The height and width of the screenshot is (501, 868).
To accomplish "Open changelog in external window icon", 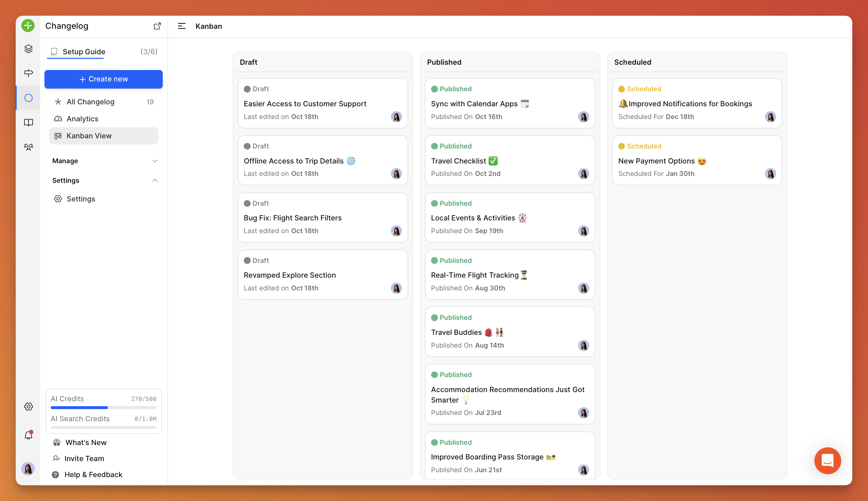I will tap(157, 26).
